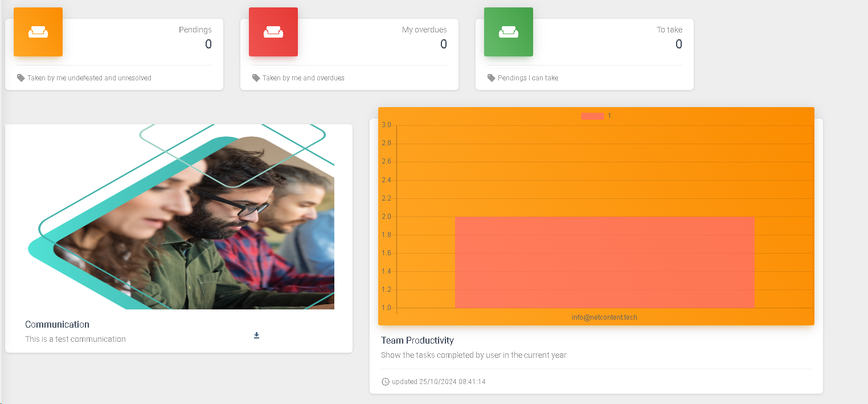Select the Pendings count value

click(208, 44)
